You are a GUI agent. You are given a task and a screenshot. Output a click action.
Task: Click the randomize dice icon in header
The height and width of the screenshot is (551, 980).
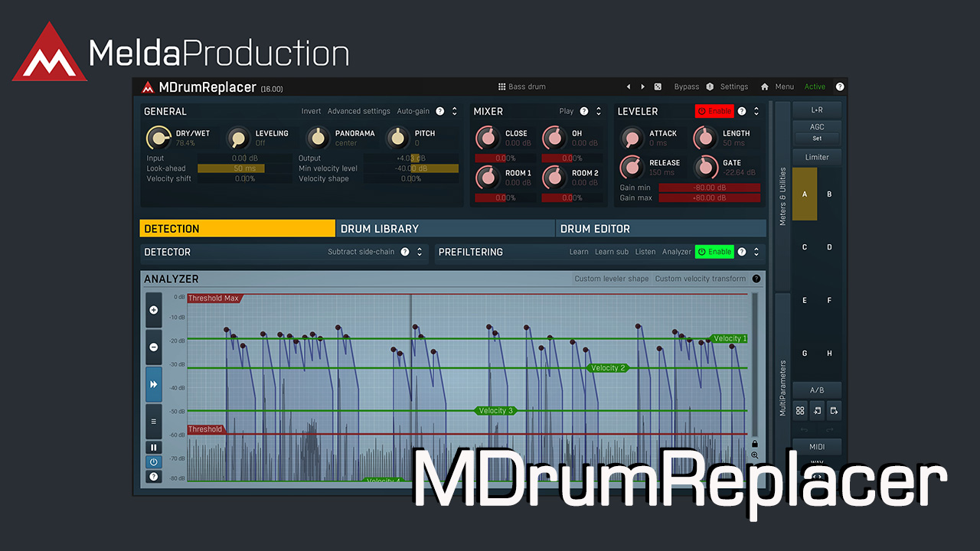pyautogui.click(x=658, y=86)
